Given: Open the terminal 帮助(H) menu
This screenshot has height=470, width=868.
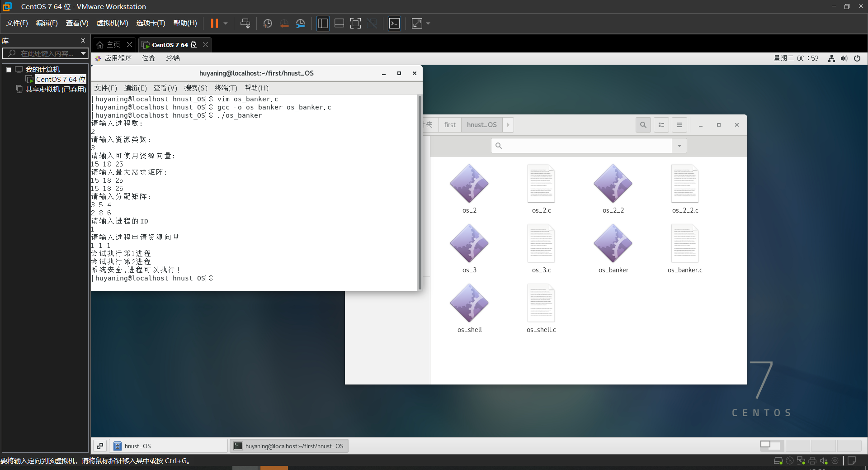Looking at the screenshot, I should click(256, 88).
